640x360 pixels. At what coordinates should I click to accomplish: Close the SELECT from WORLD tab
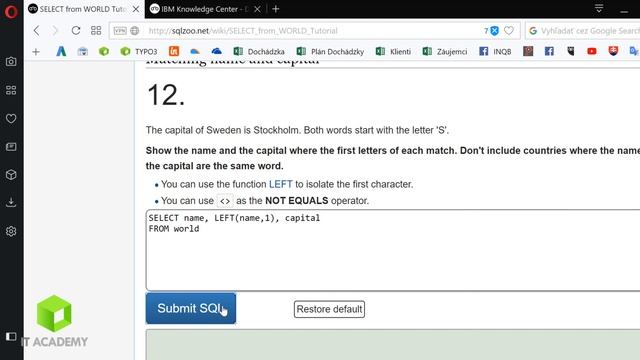pyautogui.click(x=136, y=9)
